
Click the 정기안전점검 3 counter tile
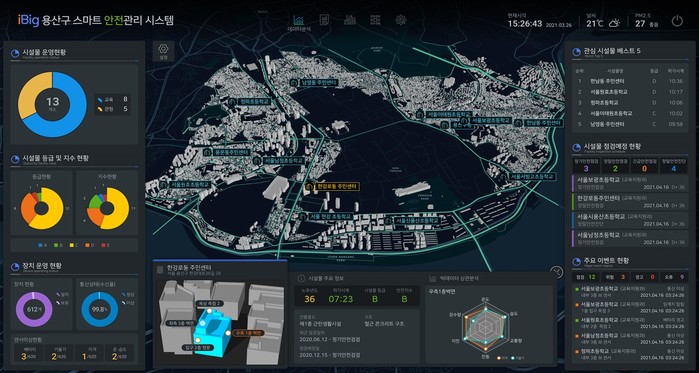[x=586, y=165]
